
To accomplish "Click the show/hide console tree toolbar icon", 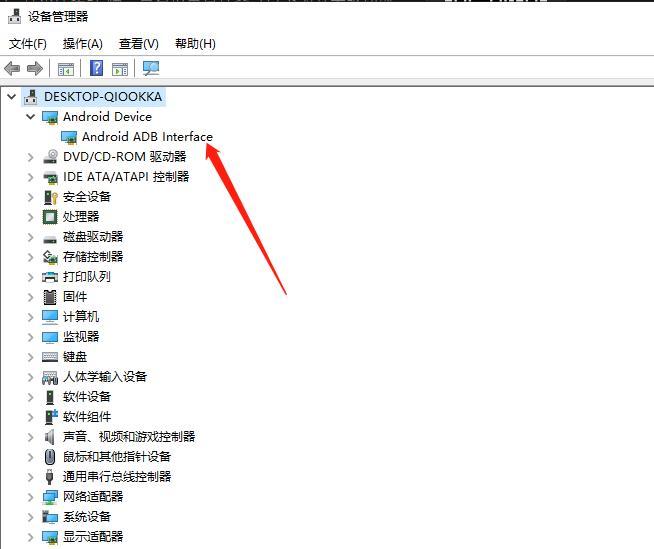I will pos(66,69).
